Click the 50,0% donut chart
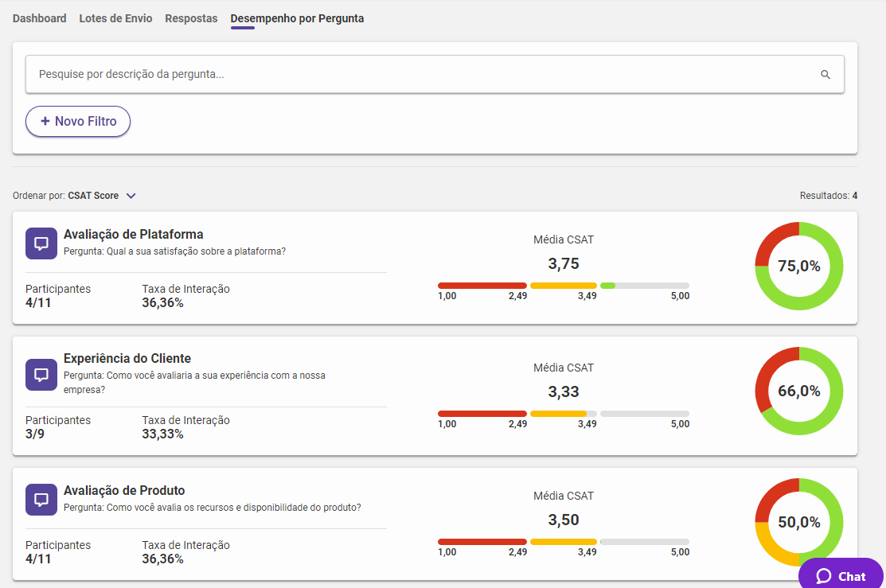This screenshot has height=588, width=886. click(798, 522)
